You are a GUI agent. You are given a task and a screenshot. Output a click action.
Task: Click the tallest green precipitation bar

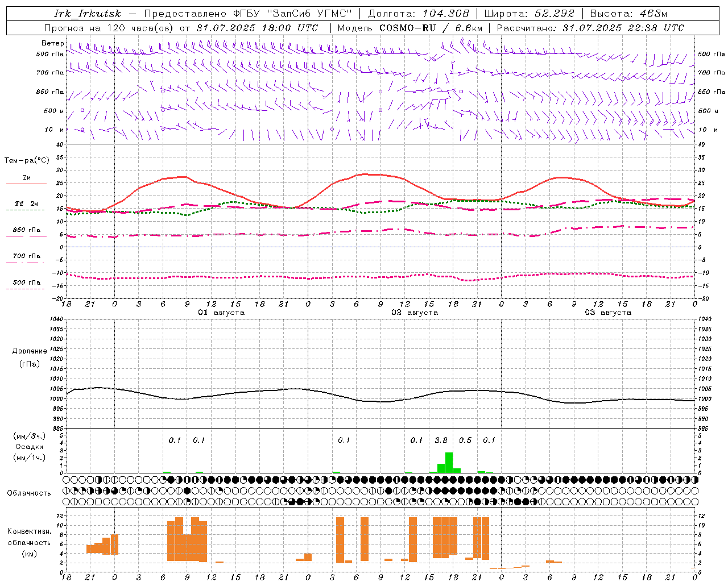coord(449,463)
